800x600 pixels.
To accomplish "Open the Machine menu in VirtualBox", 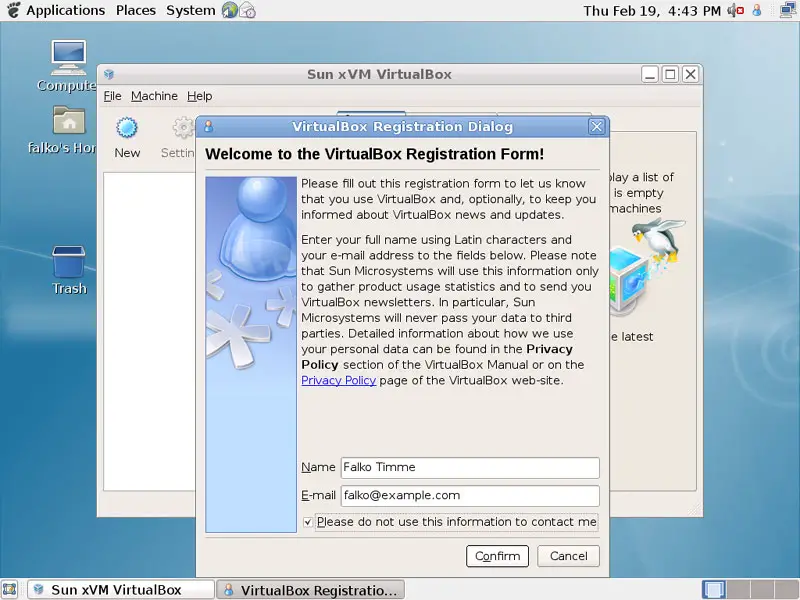I will click(154, 96).
